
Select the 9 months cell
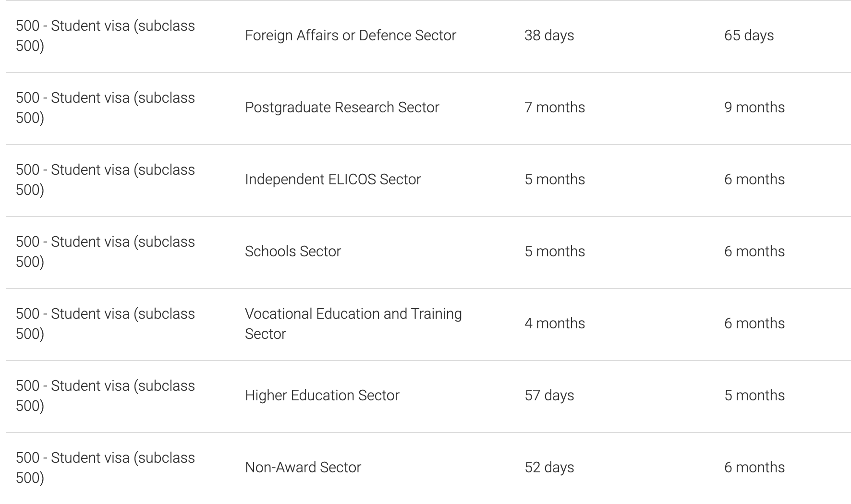(754, 108)
